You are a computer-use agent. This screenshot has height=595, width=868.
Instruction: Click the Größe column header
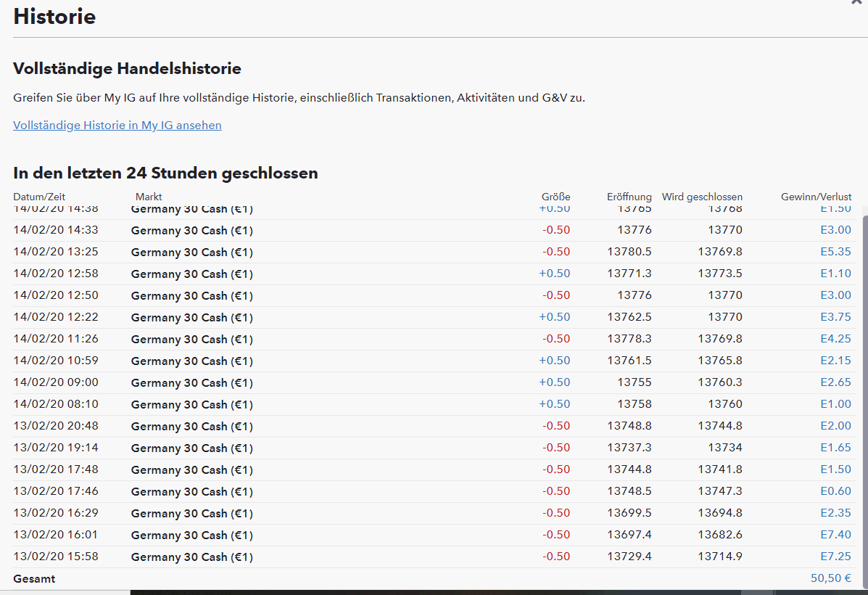[555, 197]
